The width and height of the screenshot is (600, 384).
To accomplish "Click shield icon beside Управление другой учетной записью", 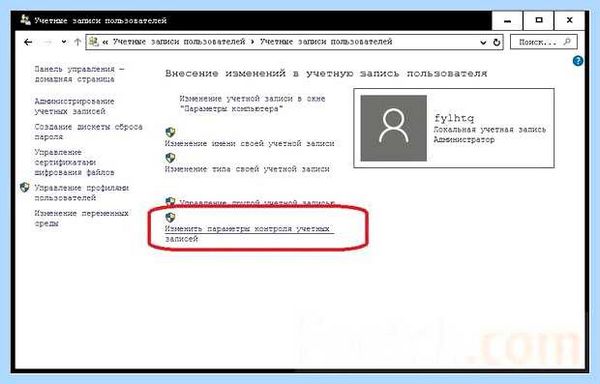I will coord(170,202).
